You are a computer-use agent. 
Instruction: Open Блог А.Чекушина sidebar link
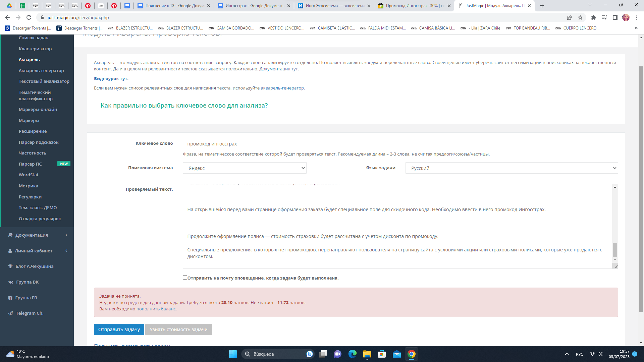coord(31,266)
